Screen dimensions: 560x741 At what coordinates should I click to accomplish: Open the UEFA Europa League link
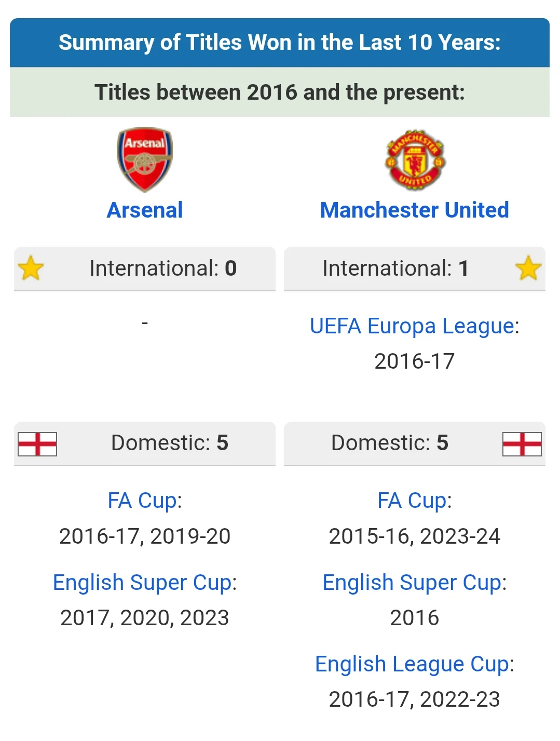tap(412, 326)
